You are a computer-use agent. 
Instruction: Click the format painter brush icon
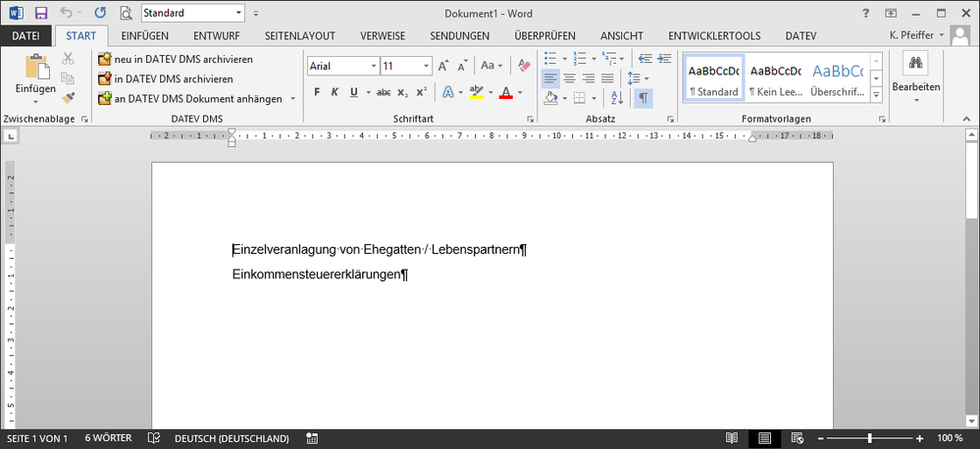(68, 98)
